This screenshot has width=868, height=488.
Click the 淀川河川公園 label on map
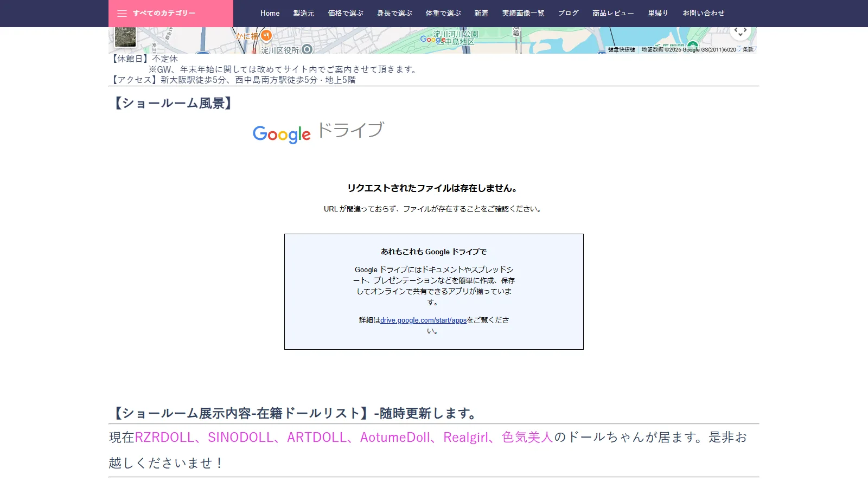[x=456, y=34]
